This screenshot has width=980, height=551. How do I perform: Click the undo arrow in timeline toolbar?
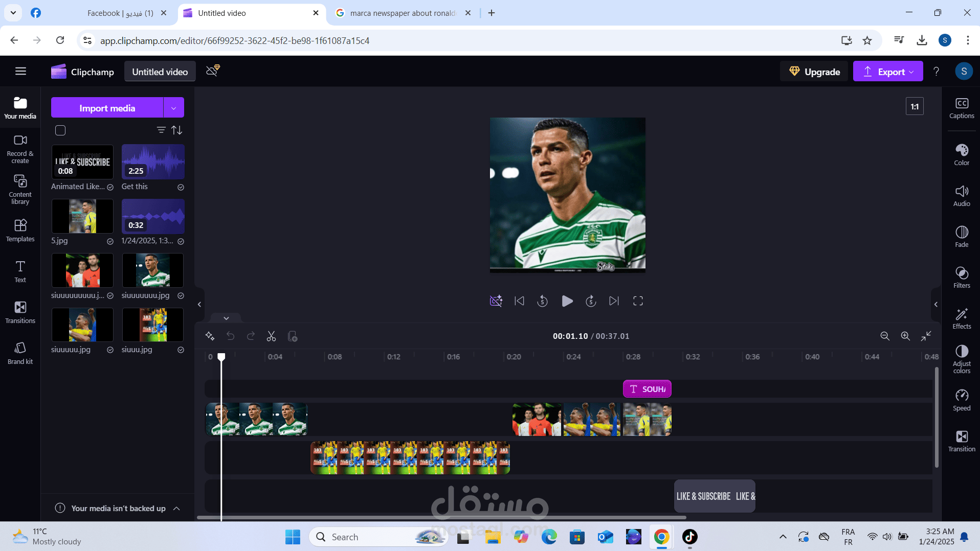(x=230, y=336)
